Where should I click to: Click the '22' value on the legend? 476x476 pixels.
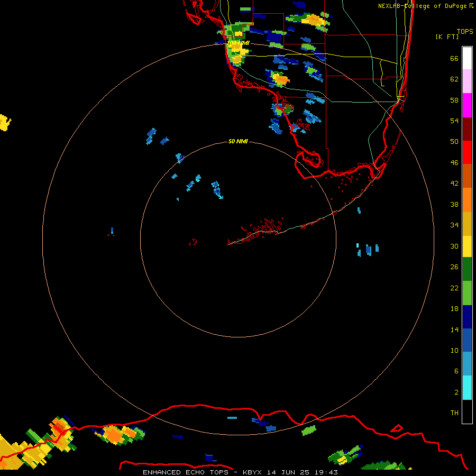pyautogui.click(x=454, y=288)
